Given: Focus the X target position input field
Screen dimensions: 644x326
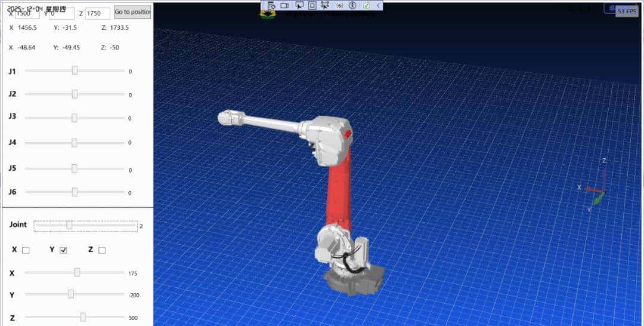Looking at the screenshot, I should click(27, 13).
